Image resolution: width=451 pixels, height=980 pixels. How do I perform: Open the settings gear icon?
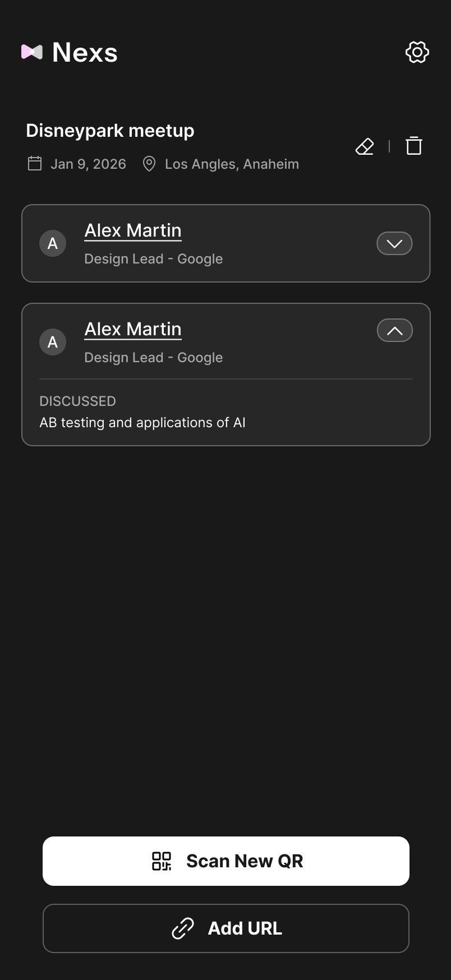coord(417,52)
